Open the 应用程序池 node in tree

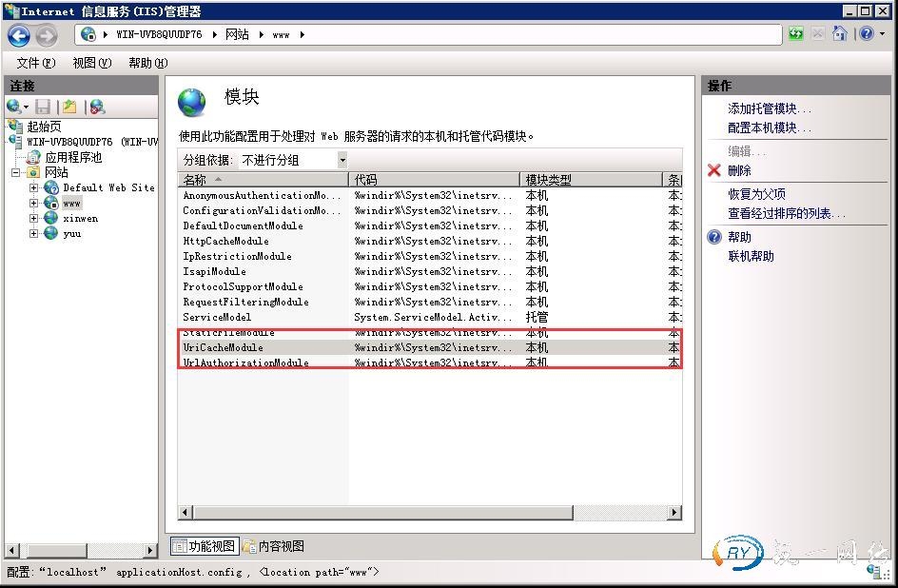[73, 157]
